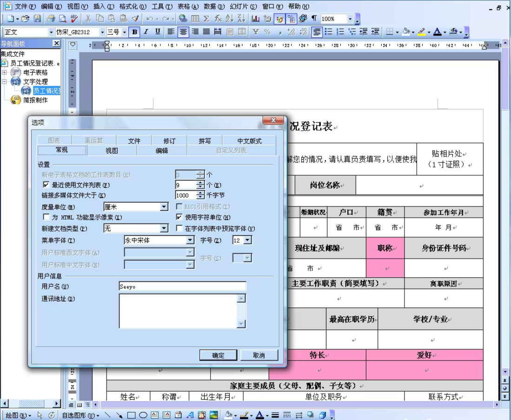Select the Rectangle drawing tool

point(132,415)
